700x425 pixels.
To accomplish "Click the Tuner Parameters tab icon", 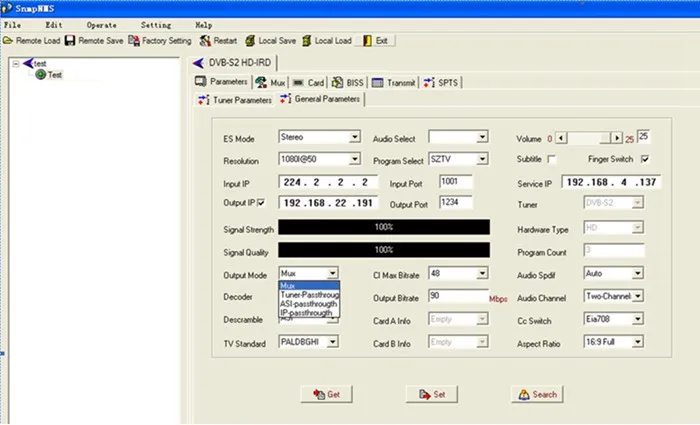I will (204, 100).
